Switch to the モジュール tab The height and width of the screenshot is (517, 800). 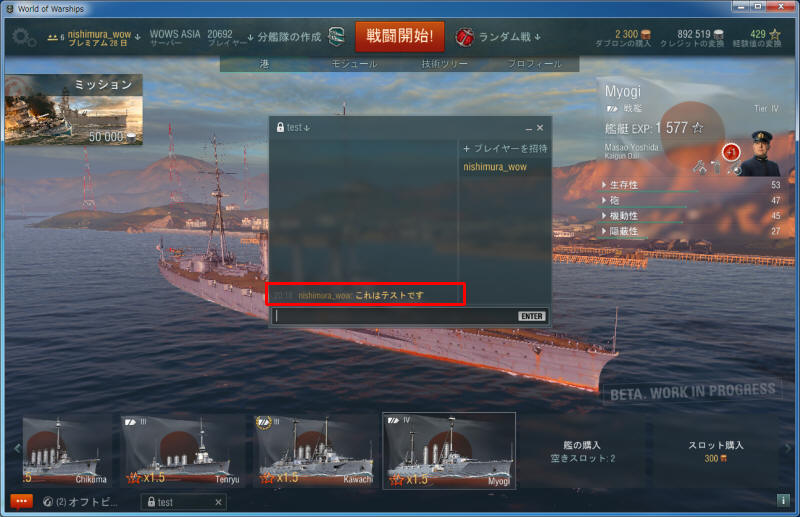(x=354, y=64)
